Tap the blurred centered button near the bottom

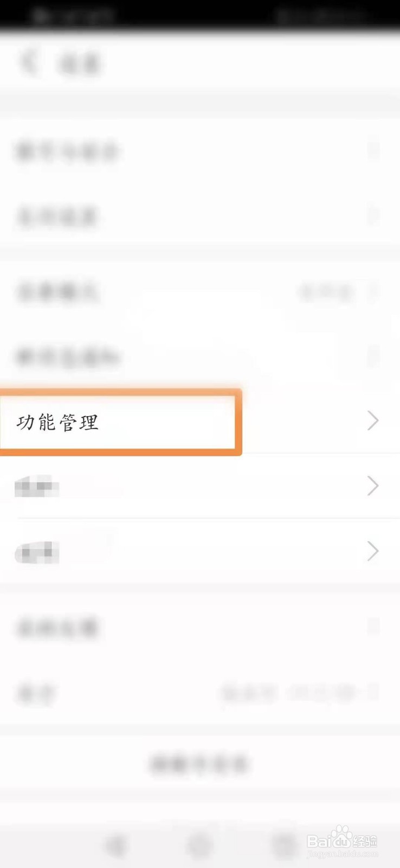(199, 764)
